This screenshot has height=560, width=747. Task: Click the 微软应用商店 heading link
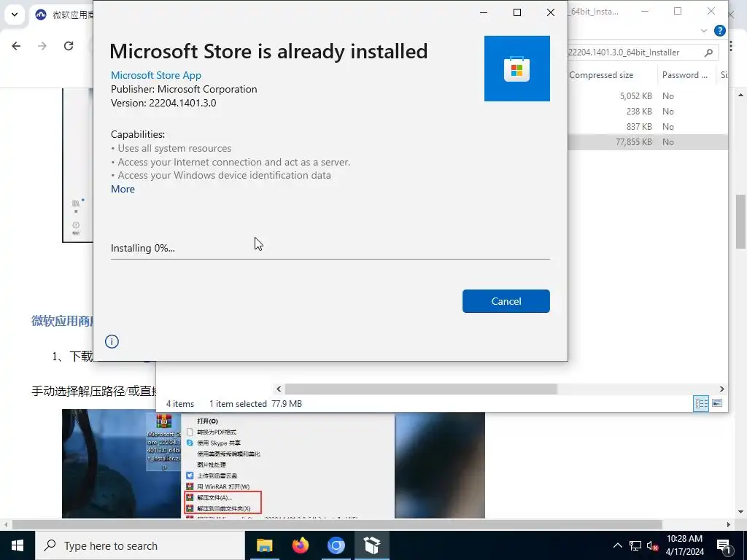[x=62, y=321]
